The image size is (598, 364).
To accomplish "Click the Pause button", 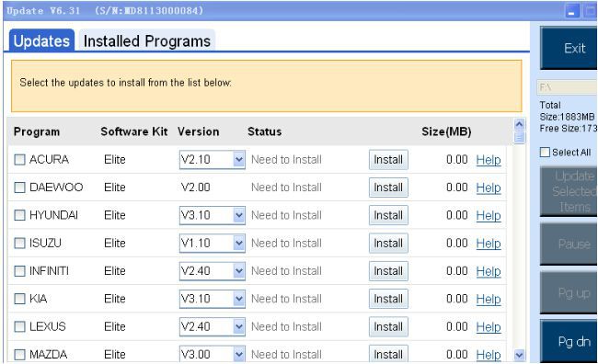I will click(x=569, y=244).
